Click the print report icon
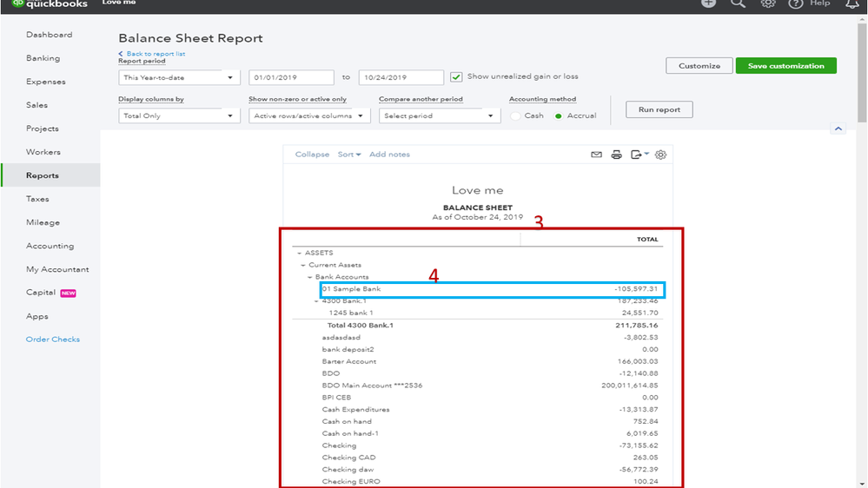The width and height of the screenshot is (868, 488). [x=617, y=155]
